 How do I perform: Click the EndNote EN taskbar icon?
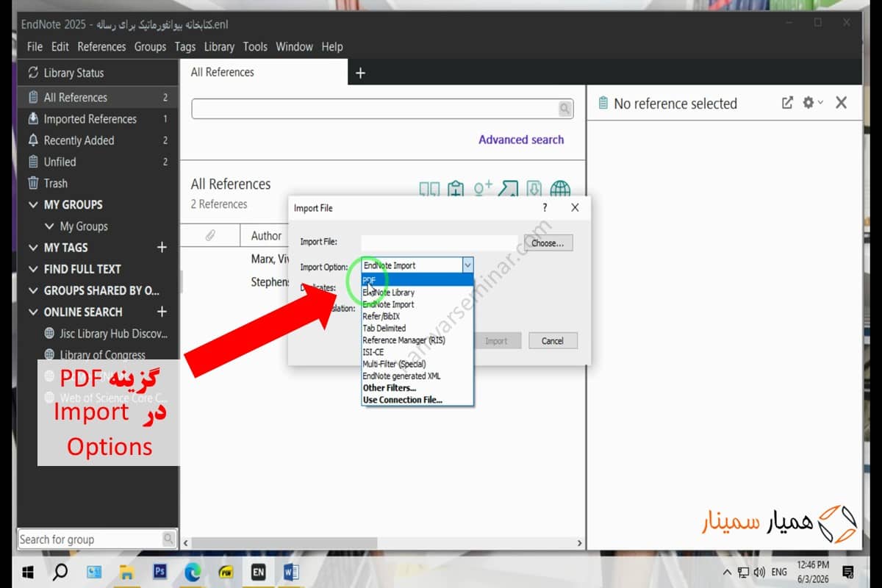(x=259, y=572)
